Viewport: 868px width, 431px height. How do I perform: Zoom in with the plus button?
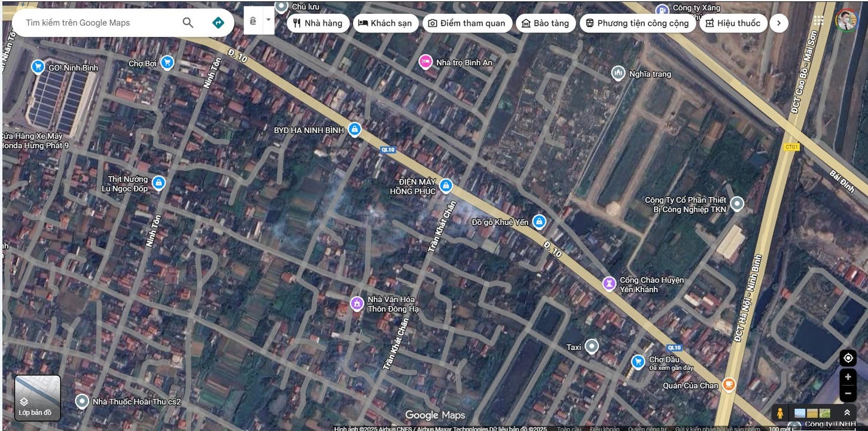click(x=848, y=377)
